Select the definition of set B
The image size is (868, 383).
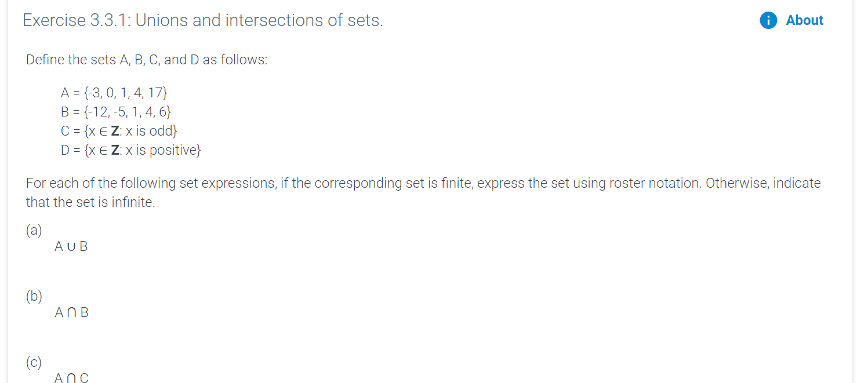(117, 112)
